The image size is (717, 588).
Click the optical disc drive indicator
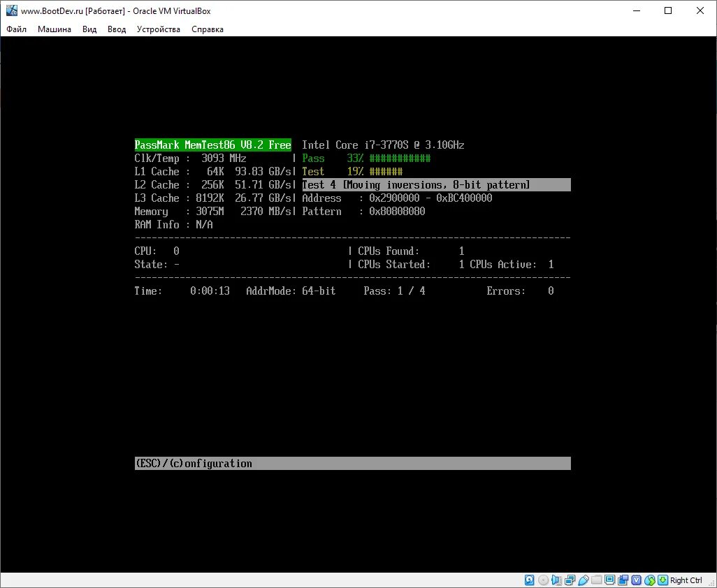point(543,580)
